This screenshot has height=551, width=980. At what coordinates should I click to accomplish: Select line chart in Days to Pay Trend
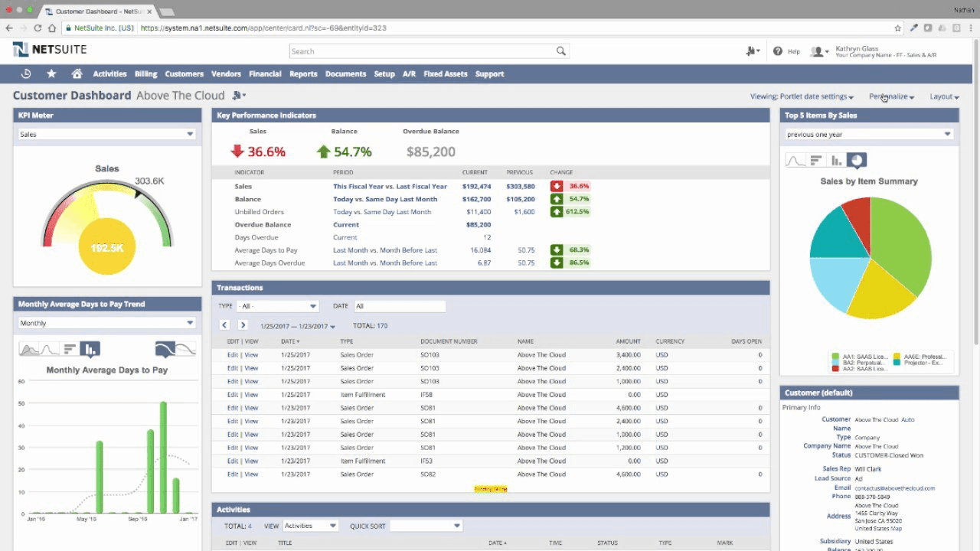[x=49, y=350]
